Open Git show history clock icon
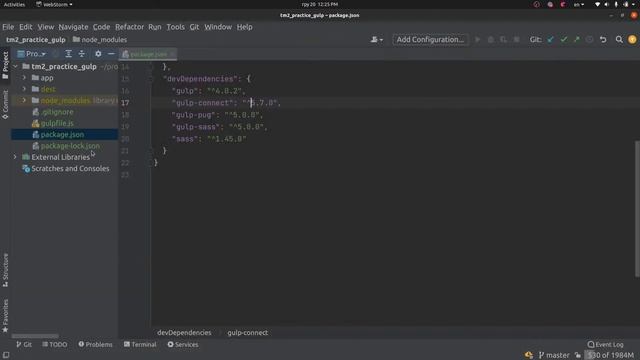640x360 pixels. (x=589, y=40)
